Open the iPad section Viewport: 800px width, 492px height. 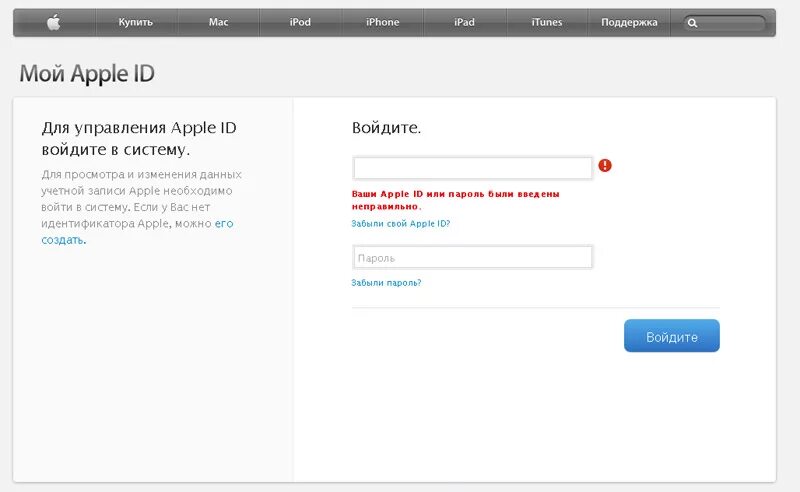coord(464,22)
